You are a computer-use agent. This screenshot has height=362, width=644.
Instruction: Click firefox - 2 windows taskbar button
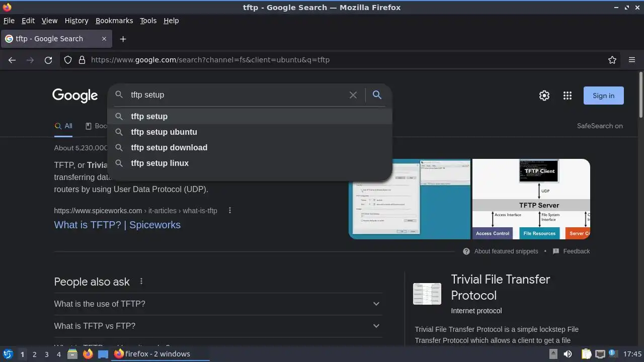[160, 354]
